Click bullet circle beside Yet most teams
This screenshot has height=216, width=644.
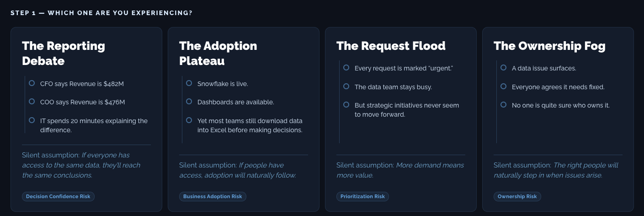point(189,120)
